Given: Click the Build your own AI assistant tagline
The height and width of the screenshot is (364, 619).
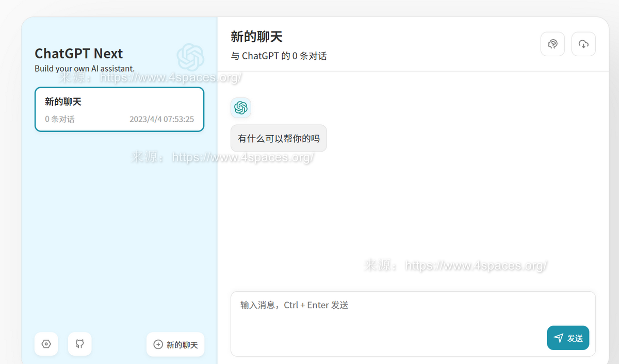Looking at the screenshot, I should pyautogui.click(x=85, y=69).
